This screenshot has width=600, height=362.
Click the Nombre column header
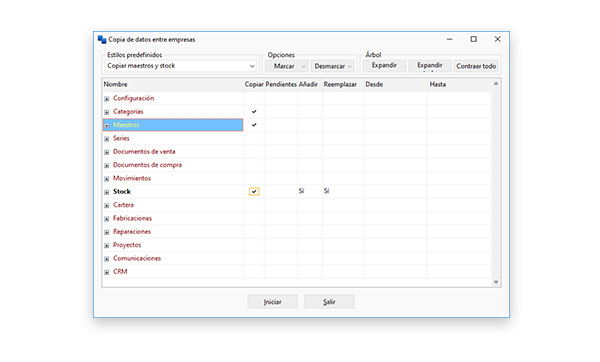tap(173, 84)
